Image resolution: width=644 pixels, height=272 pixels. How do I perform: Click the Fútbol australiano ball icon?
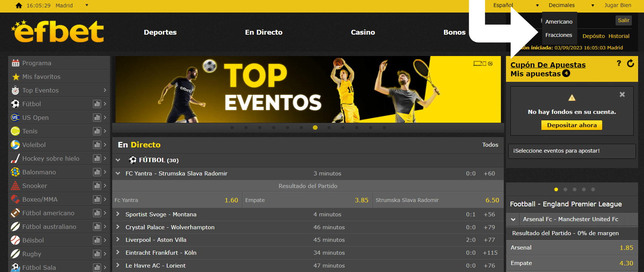[x=16, y=227]
